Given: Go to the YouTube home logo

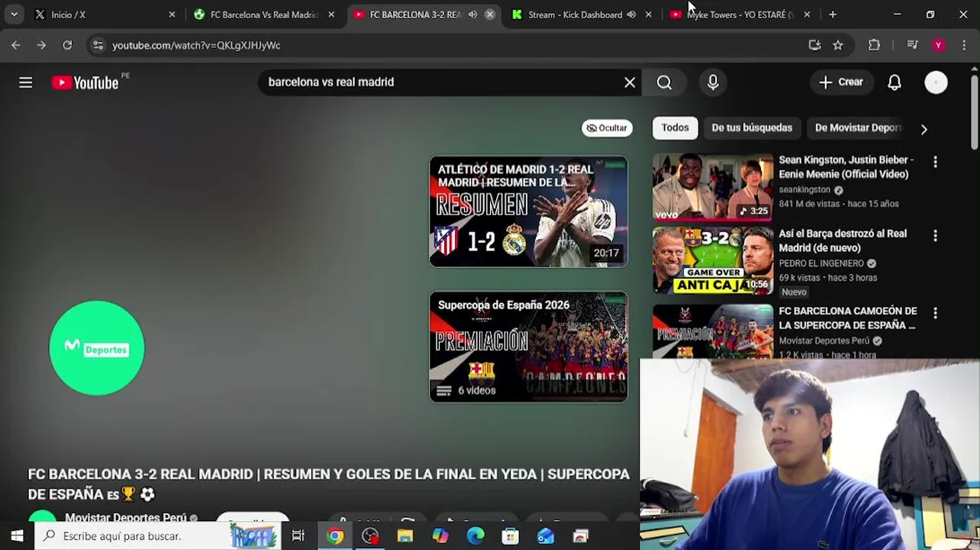Looking at the screenshot, I should click(85, 82).
